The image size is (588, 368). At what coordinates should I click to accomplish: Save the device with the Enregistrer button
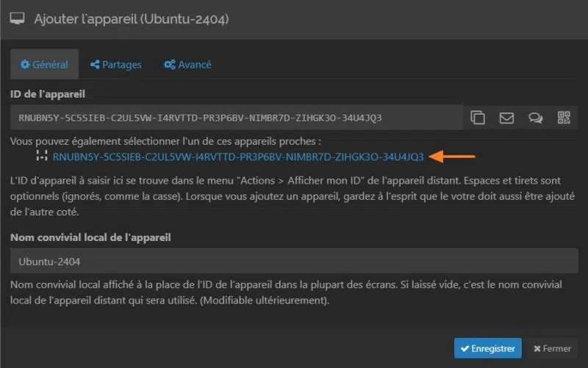tap(487, 348)
